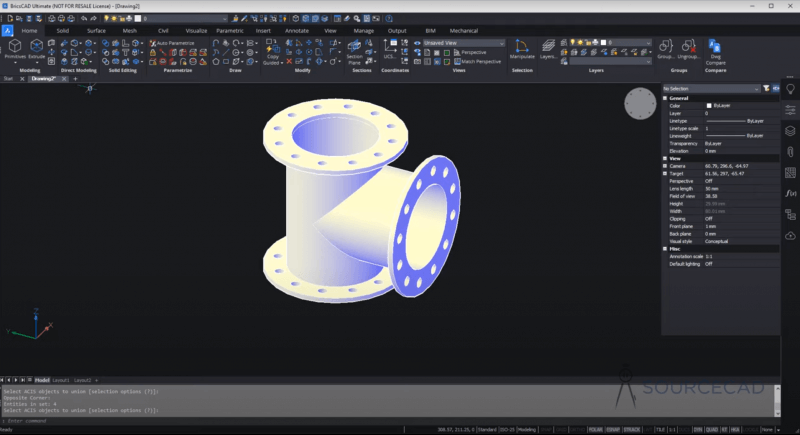Toggle DYN in the status bar

(698, 430)
